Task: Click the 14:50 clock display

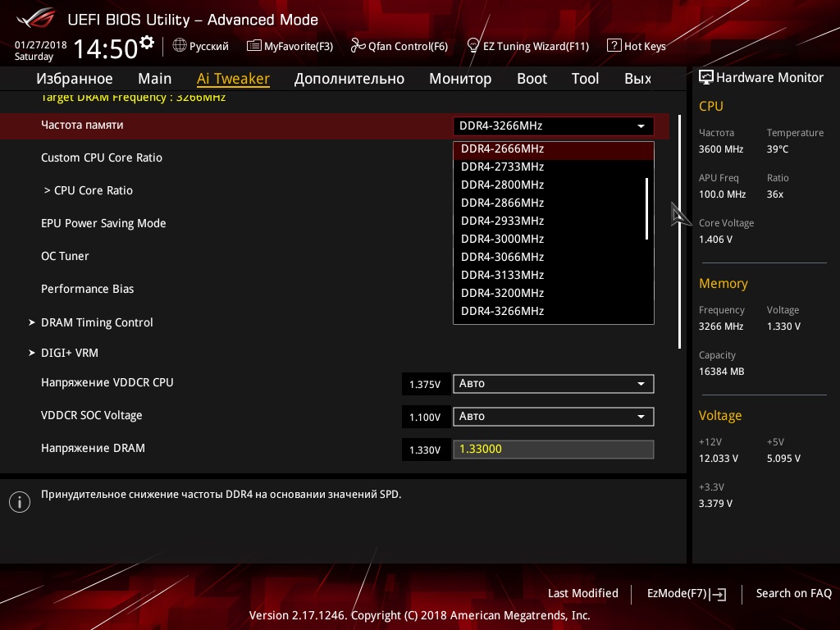Action: [106, 48]
